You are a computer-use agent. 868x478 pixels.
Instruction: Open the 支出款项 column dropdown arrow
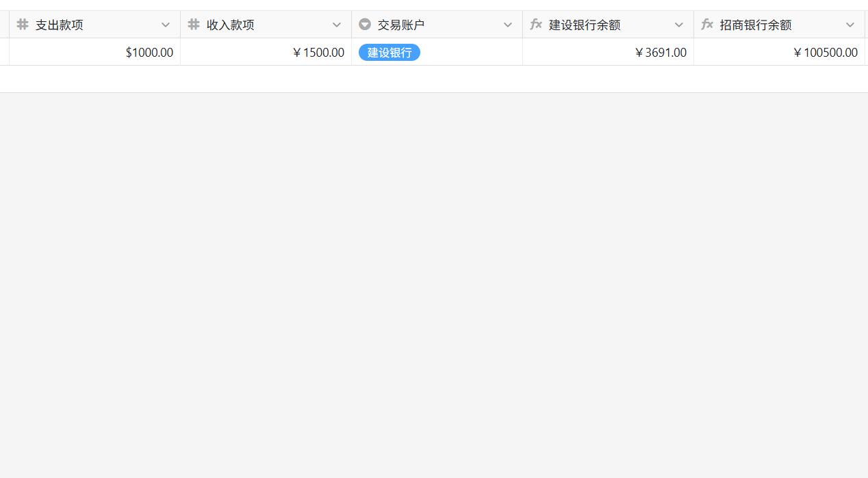(166, 25)
